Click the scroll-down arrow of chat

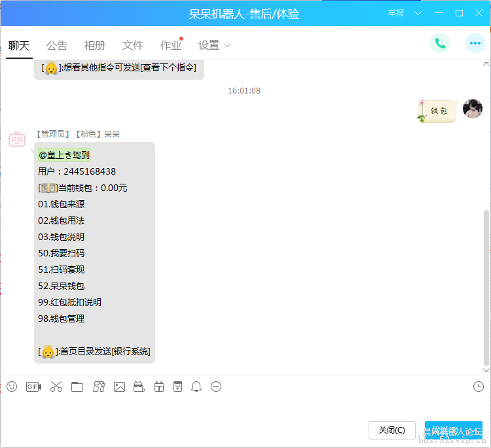[x=486, y=370]
